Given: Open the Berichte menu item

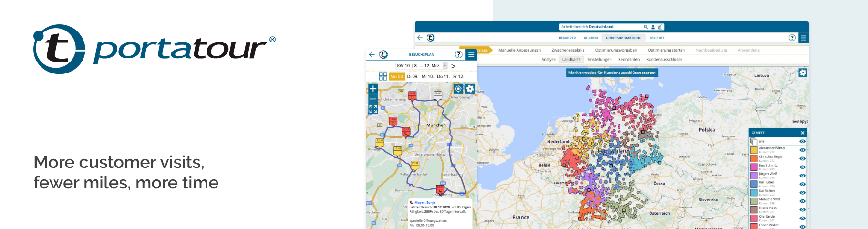Looking at the screenshot, I should point(657,38).
